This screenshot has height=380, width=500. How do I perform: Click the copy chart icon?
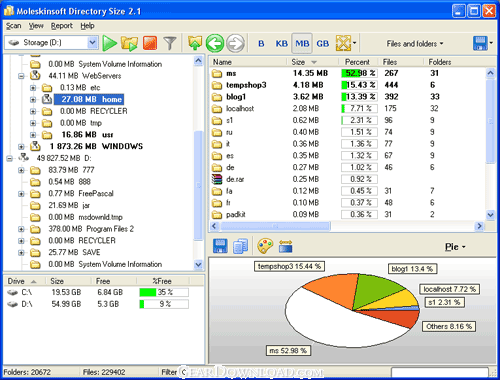point(241,246)
